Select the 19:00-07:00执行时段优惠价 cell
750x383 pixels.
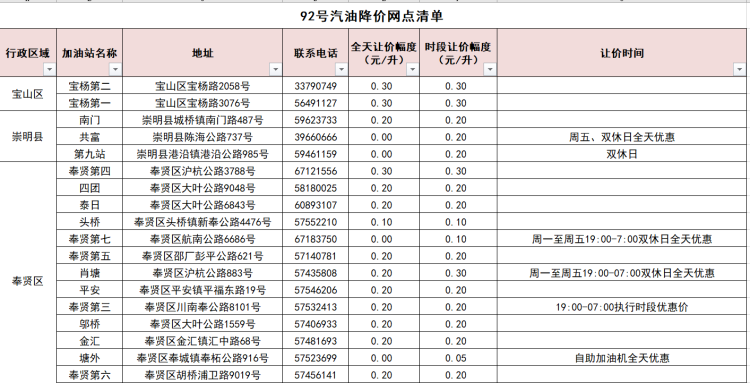(x=622, y=307)
